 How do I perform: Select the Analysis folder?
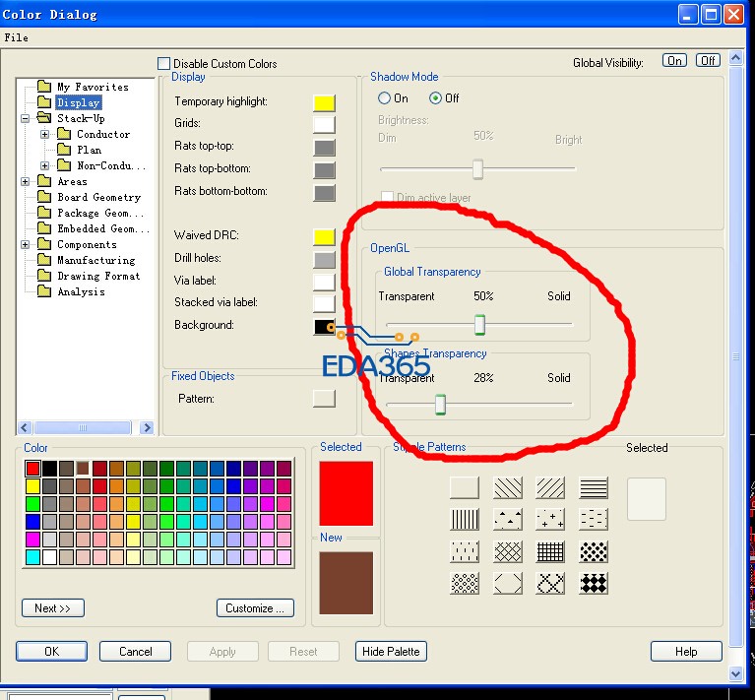coord(81,291)
